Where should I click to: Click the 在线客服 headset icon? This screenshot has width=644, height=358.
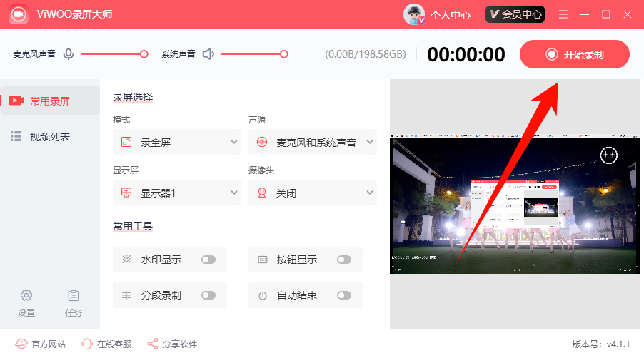pos(87,344)
